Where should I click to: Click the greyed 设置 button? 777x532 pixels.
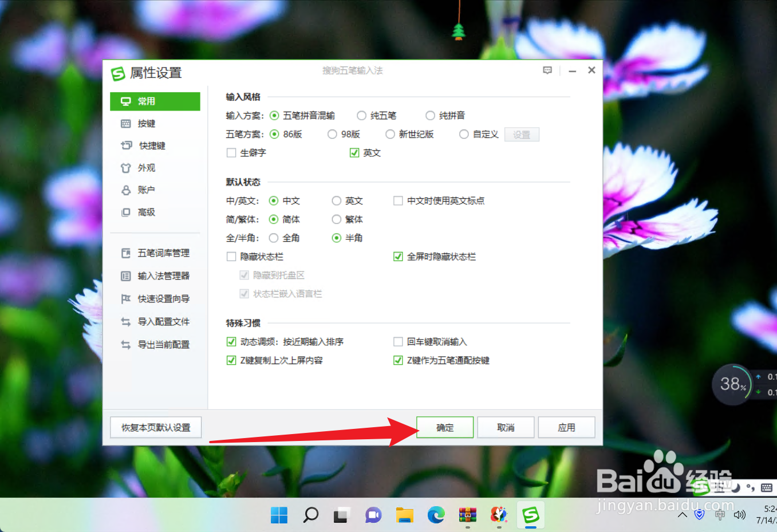click(522, 135)
